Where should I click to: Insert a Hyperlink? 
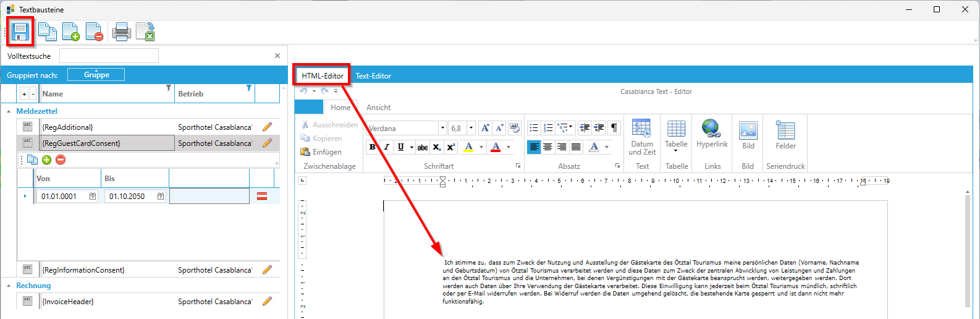coord(712,134)
